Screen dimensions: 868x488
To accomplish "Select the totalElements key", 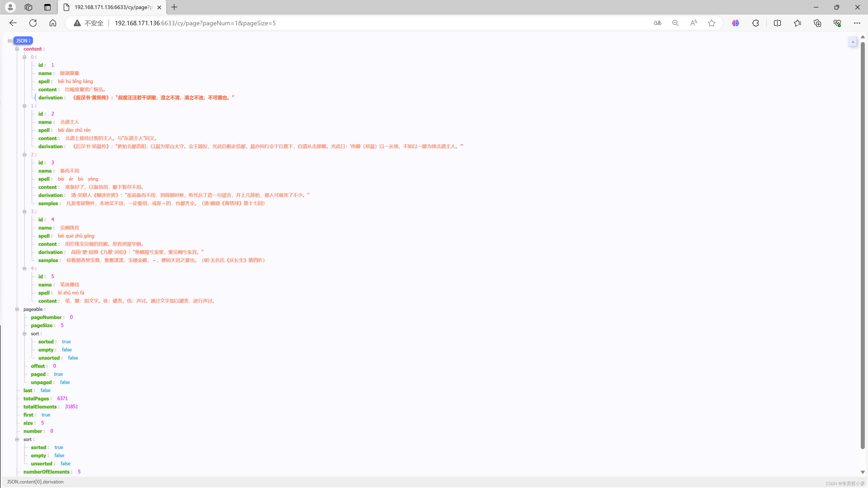I will tap(40, 406).
